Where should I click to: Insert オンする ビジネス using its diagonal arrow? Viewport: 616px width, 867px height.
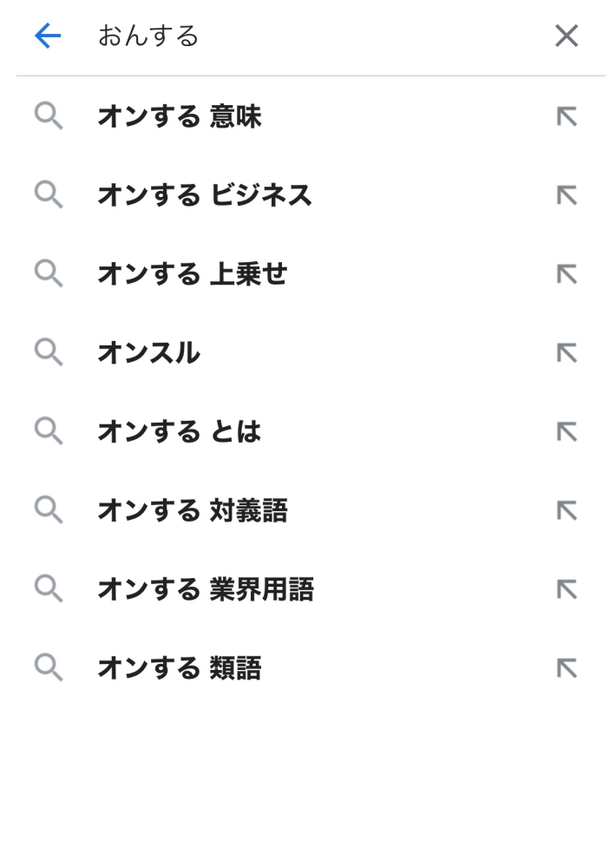click(566, 195)
